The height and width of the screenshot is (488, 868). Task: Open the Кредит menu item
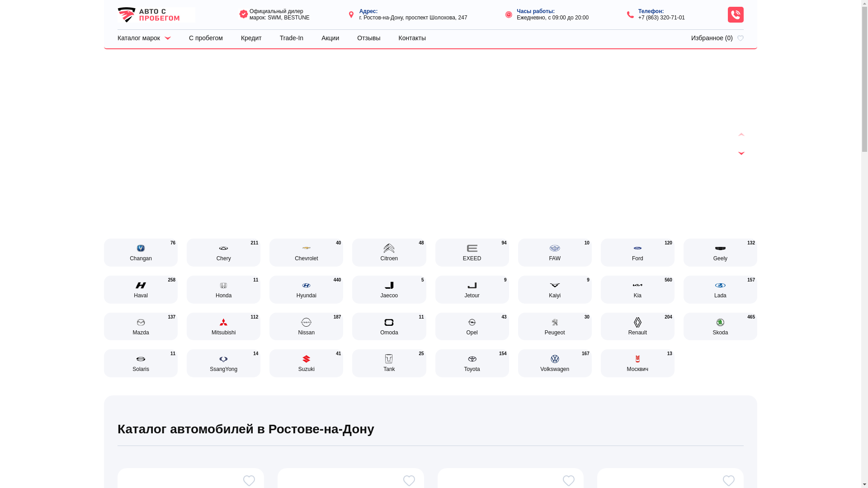coord(251,38)
